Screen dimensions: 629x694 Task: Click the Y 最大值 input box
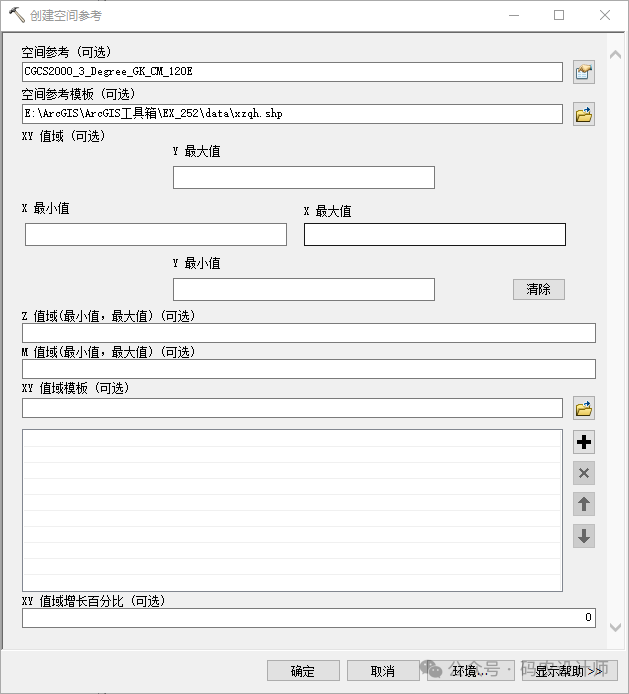(x=303, y=178)
